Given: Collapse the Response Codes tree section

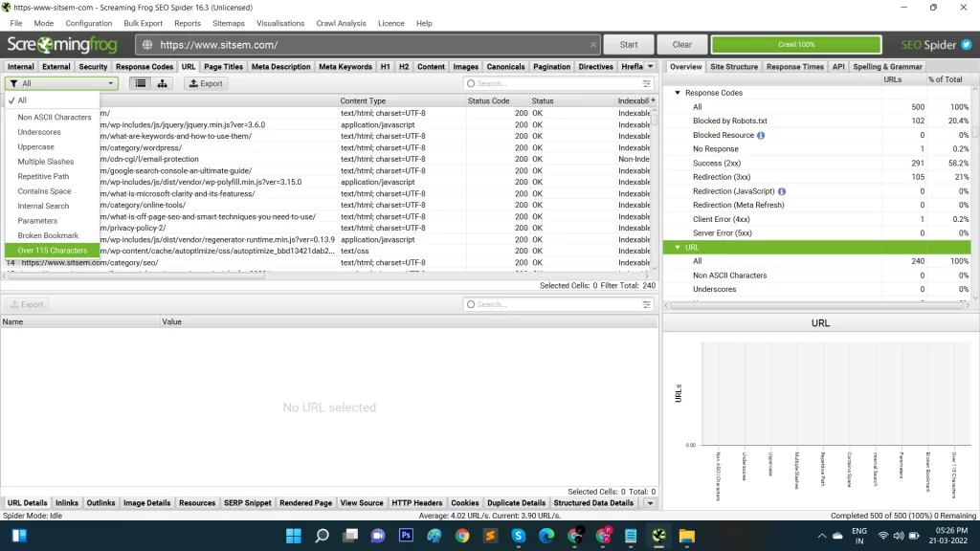Looking at the screenshot, I should (678, 93).
